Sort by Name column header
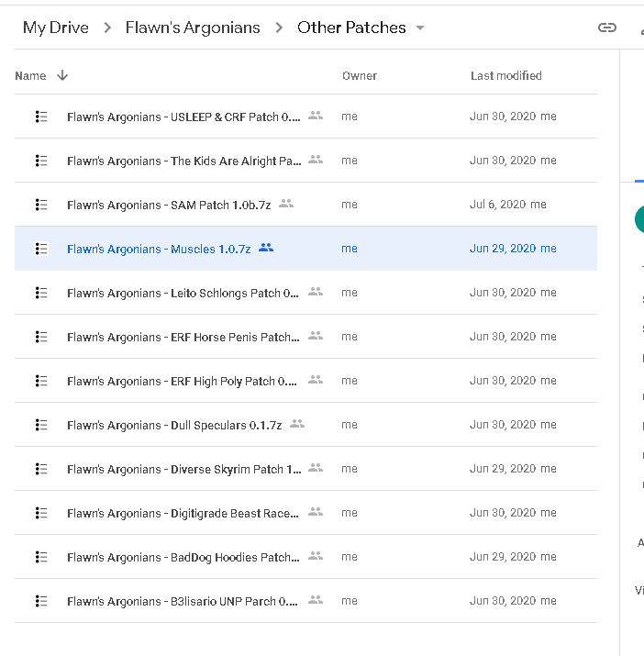The image size is (644, 656). pos(30,76)
